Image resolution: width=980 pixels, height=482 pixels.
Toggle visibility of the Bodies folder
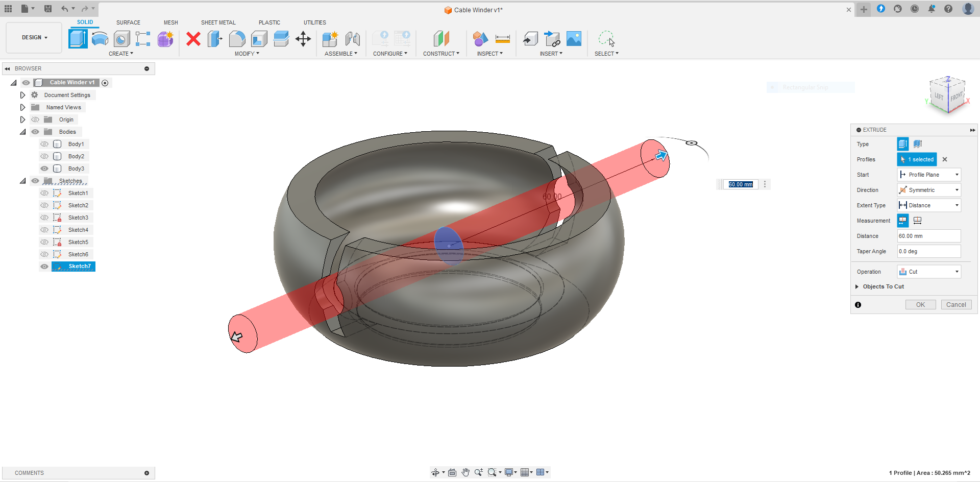click(x=35, y=132)
